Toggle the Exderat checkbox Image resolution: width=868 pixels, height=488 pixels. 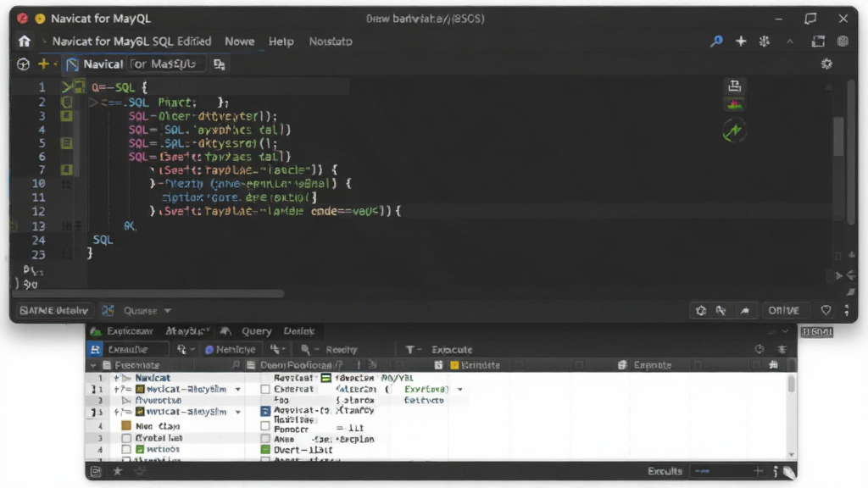click(x=265, y=390)
